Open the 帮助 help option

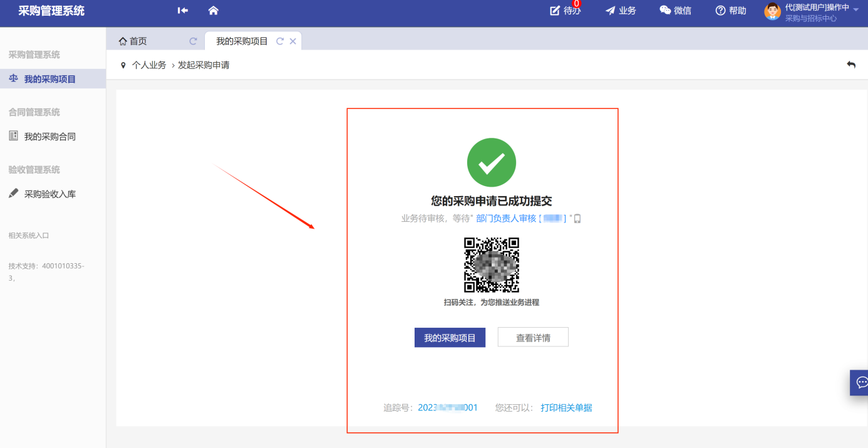731,11
